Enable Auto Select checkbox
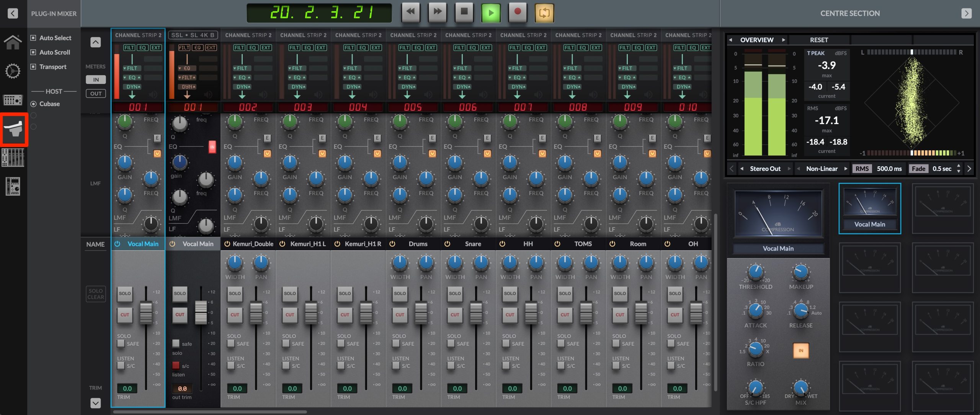Image resolution: width=980 pixels, height=415 pixels. (x=33, y=38)
